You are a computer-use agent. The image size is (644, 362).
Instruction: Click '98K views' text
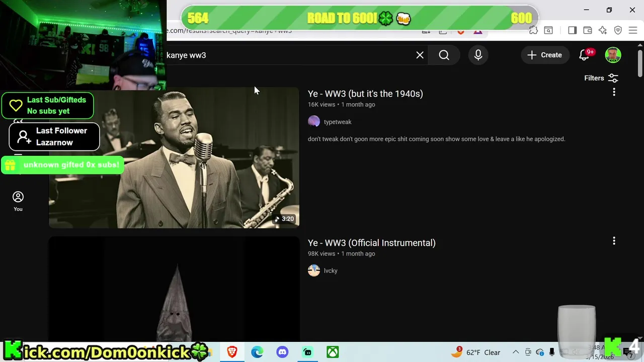(321, 253)
